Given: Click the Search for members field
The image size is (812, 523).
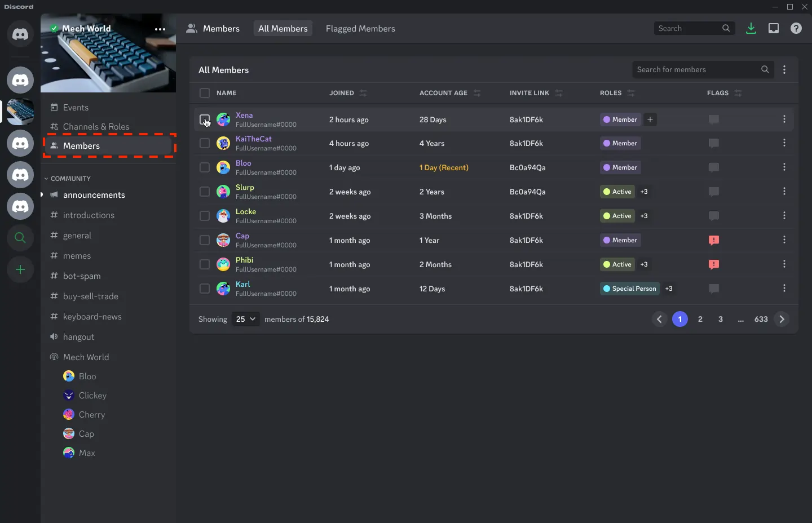Looking at the screenshot, I should 696,69.
